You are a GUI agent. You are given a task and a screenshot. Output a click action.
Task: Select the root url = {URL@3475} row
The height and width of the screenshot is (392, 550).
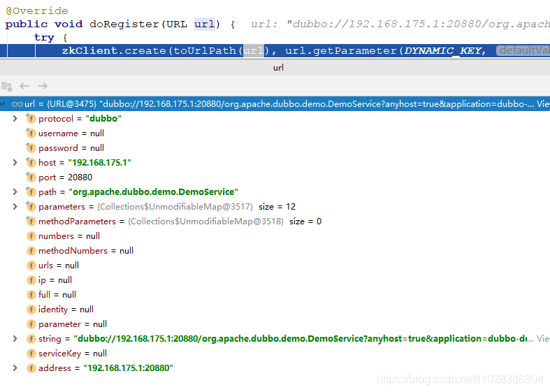[275, 104]
